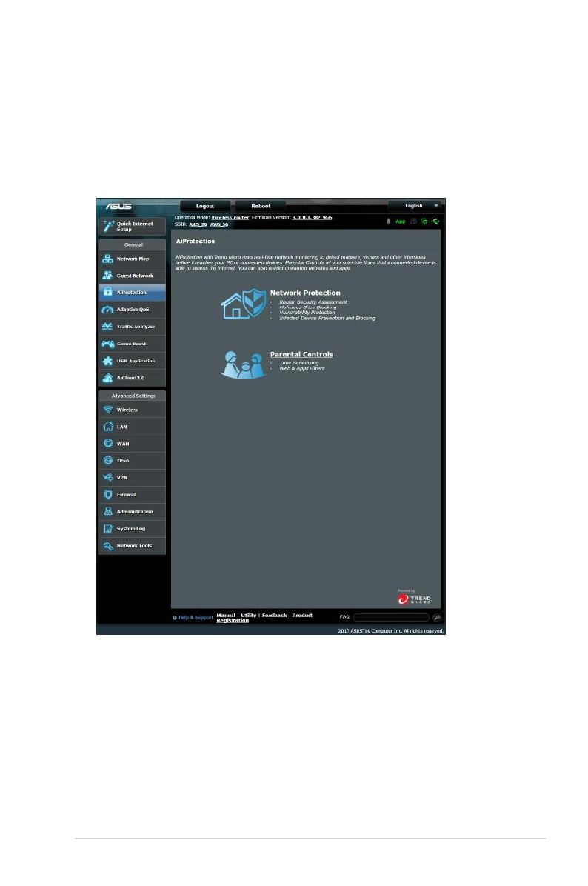Click the Trend Micro logo

(414, 597)
